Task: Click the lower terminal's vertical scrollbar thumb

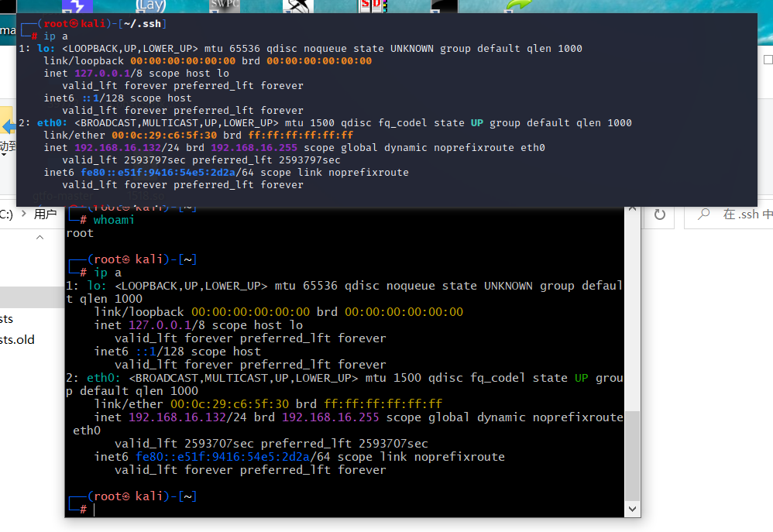Action: 632,455
